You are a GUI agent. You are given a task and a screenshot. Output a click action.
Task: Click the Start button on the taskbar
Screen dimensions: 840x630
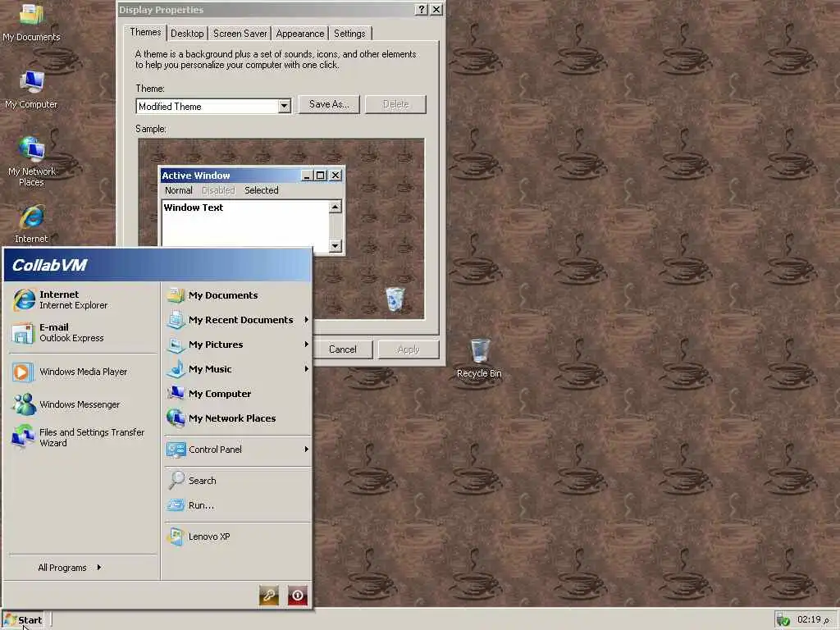pos(22,620)
